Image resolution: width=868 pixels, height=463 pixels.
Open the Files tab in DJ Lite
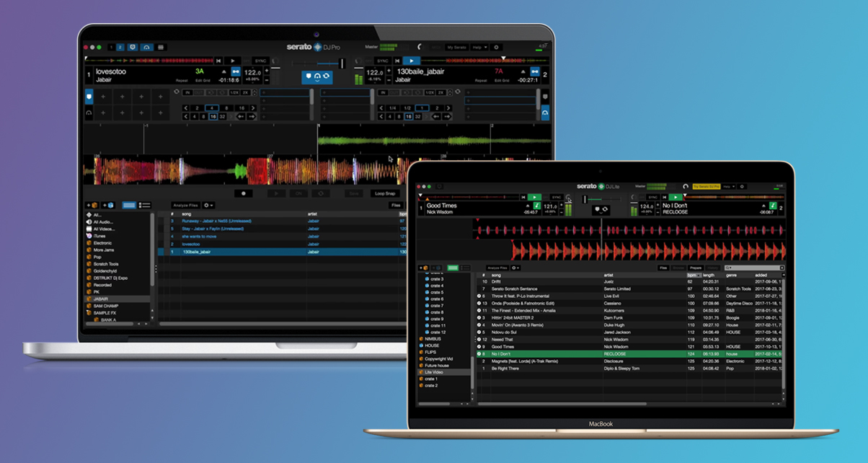pos(663,268)
